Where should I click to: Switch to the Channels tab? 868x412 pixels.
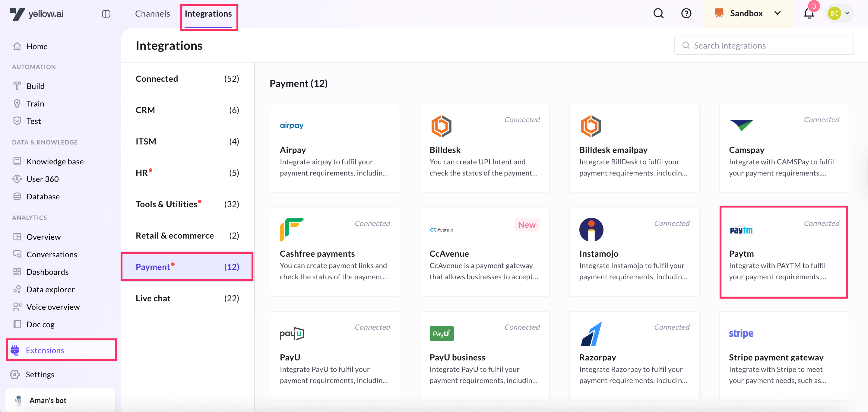click(152, 14)
